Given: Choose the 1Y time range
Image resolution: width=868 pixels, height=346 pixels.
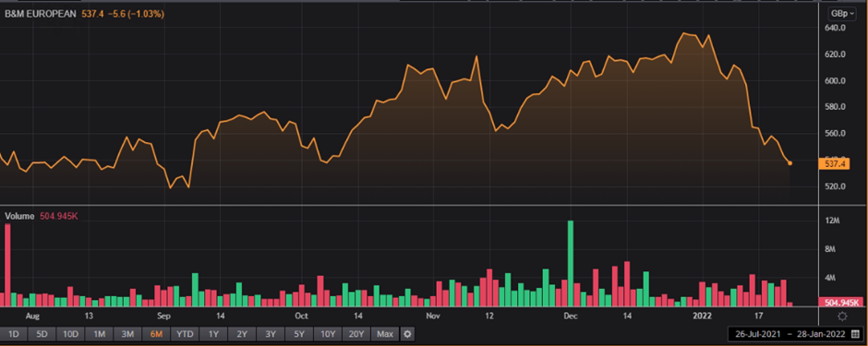Looking at the screenshot, I should tap(213, 334).
